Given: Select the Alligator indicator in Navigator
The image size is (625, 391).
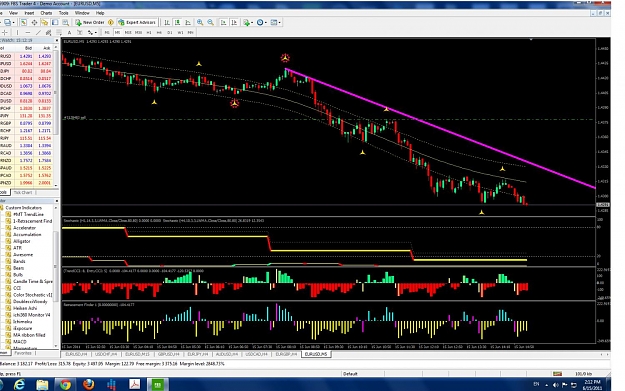Looking at the screenshot, I should point(22,241).
